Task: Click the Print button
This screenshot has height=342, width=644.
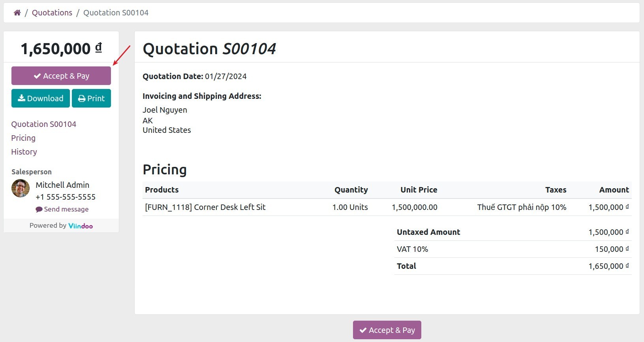Action: [91, 98]
